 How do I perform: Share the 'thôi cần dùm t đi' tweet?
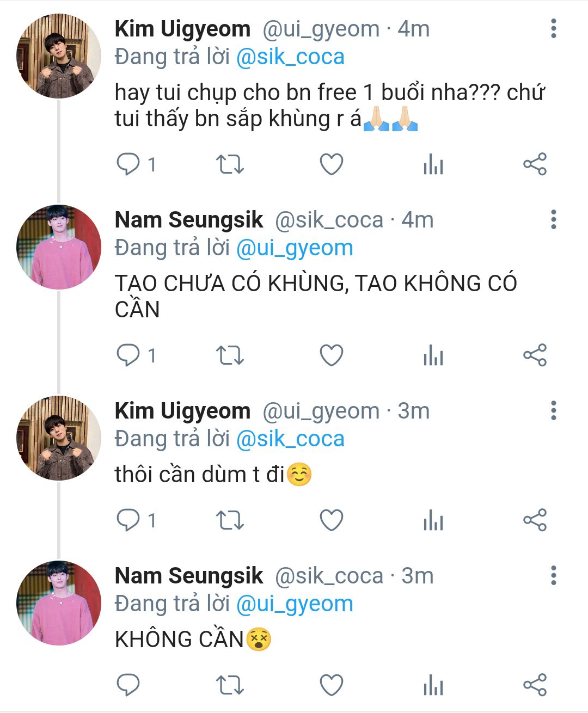tap(535, 520)
